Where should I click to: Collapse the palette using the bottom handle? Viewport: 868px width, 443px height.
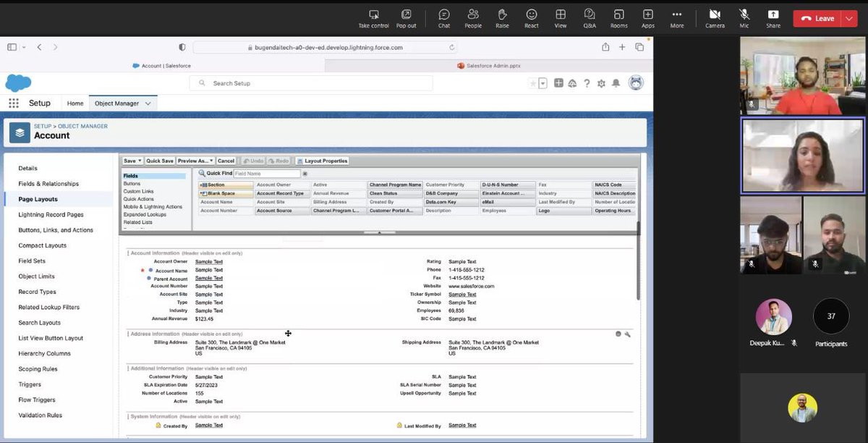[379, 232]
